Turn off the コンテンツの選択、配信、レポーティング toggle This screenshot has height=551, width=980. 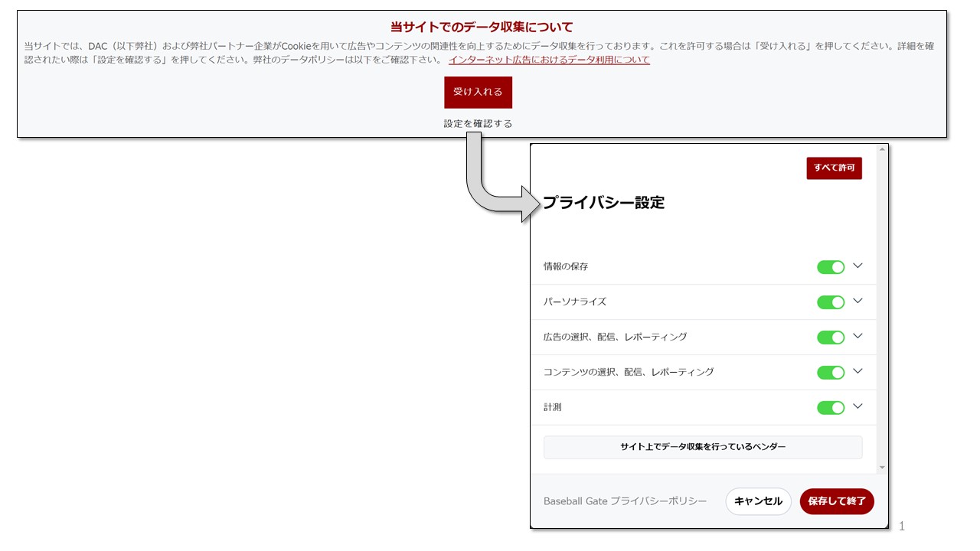(x=831, y=372)
